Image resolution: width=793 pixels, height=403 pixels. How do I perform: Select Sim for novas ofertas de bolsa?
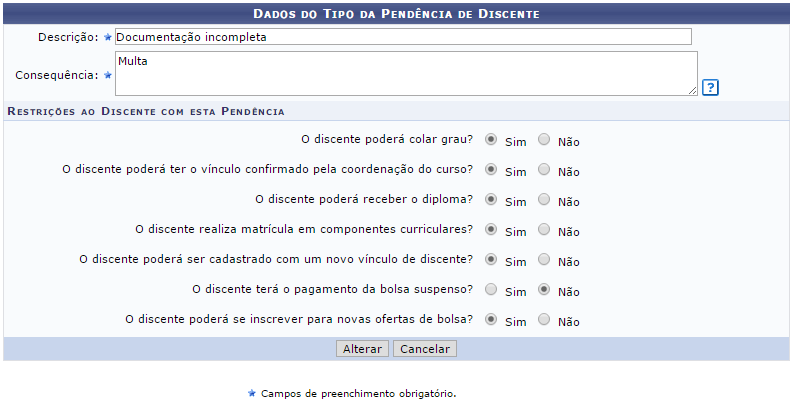[x=491, y=320]
